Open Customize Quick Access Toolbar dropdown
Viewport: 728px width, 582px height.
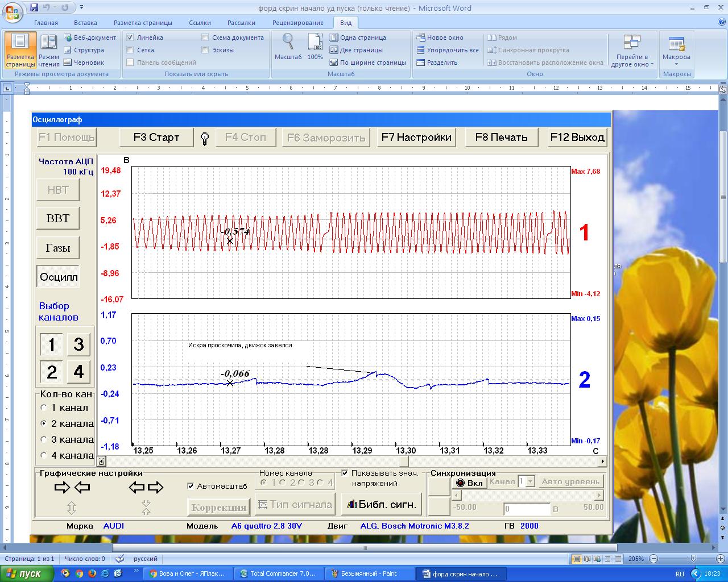click(81, 8)
